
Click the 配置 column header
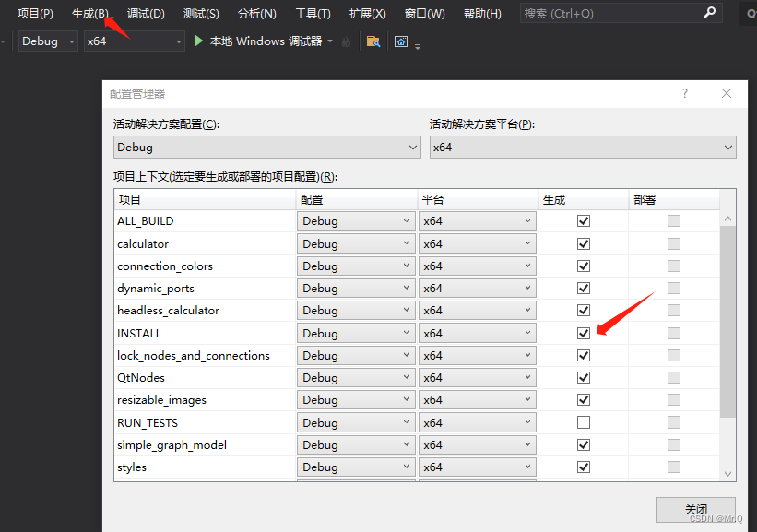pyautogui.click(x=356, y=199)
